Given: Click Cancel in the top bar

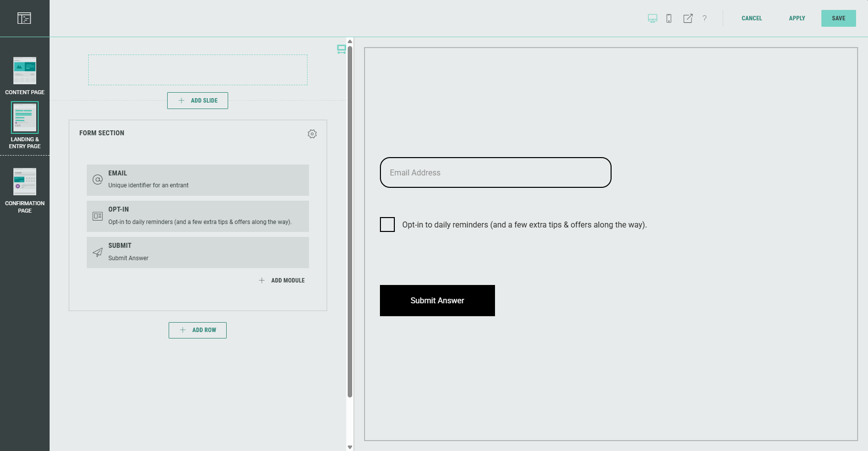Looking at the screenshot, I should tap(751, 18).
